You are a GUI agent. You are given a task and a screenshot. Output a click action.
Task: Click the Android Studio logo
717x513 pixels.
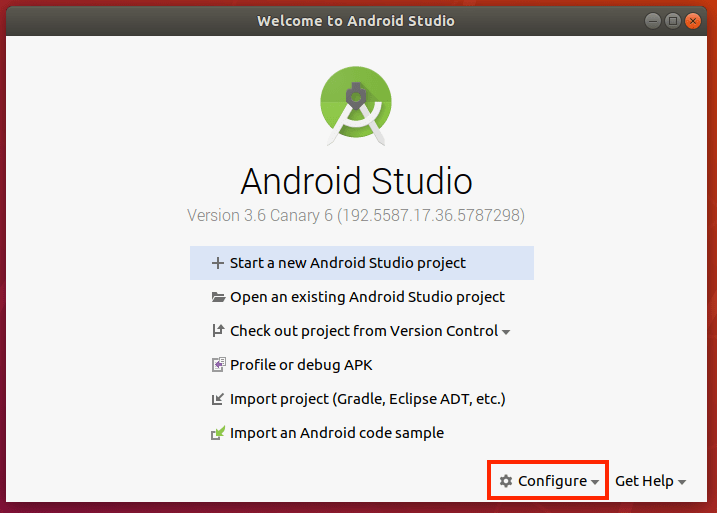(x=356, y=106)
